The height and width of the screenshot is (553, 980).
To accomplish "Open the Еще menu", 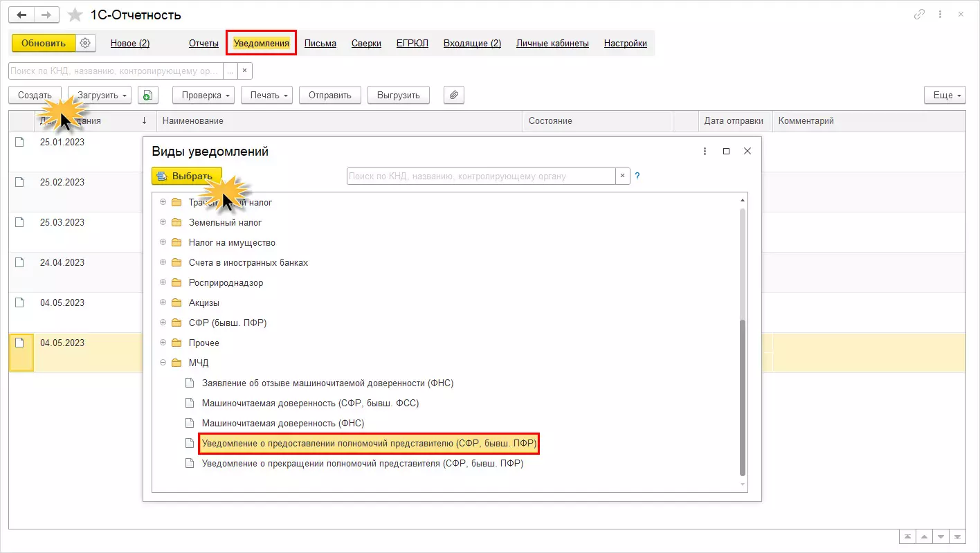I will (x=945, y=96).
